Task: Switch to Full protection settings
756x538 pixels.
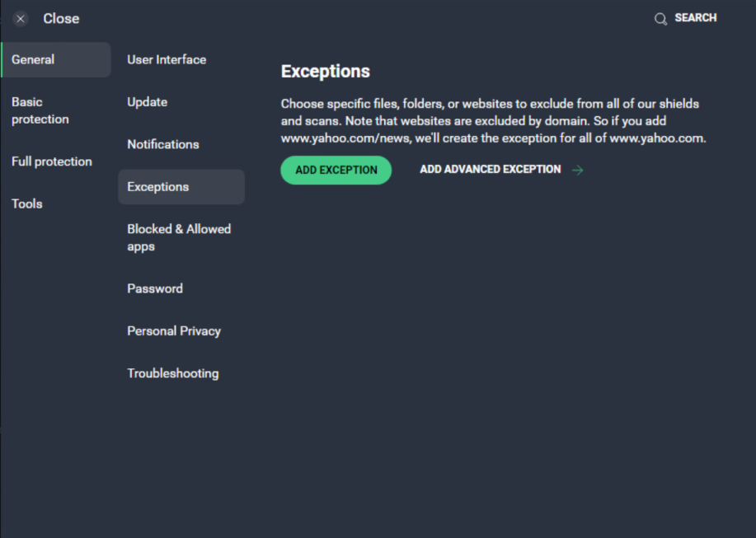Action: [x=51, y=161]
